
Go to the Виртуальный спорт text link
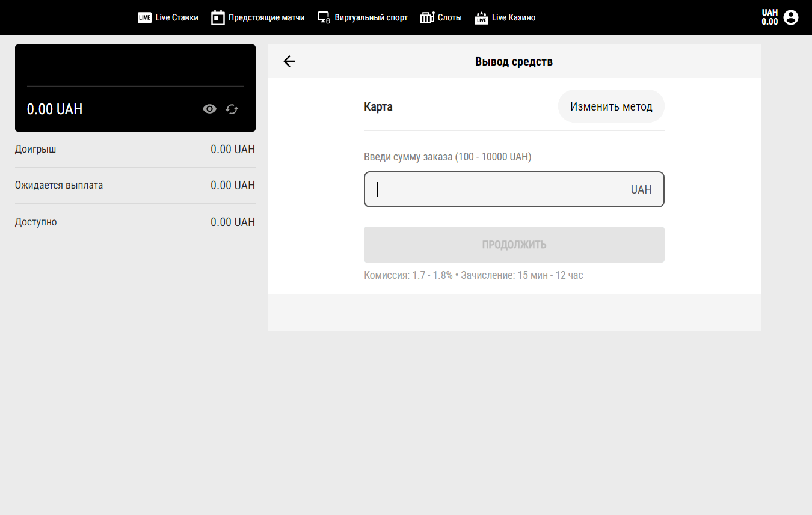click(372, 18)
